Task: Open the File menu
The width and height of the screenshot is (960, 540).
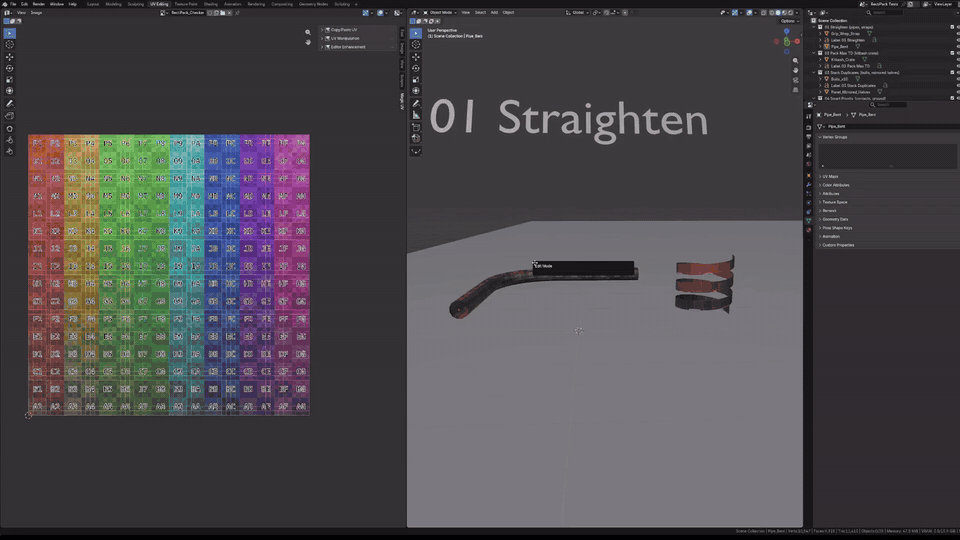Action: point(13,4)
